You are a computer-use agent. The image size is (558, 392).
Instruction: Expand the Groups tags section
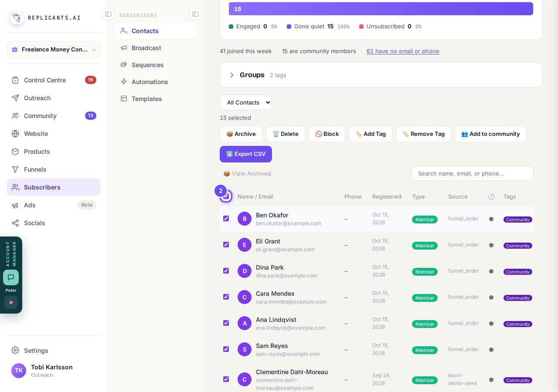click(381, 75)
